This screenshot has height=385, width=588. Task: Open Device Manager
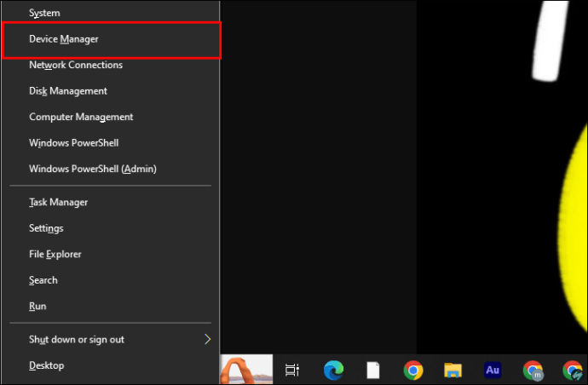pyautogui.click(x=110, y=39)
